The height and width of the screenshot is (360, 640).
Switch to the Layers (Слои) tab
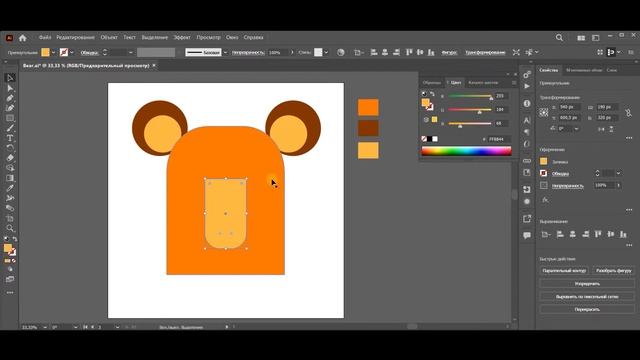(x=611, y=70)
